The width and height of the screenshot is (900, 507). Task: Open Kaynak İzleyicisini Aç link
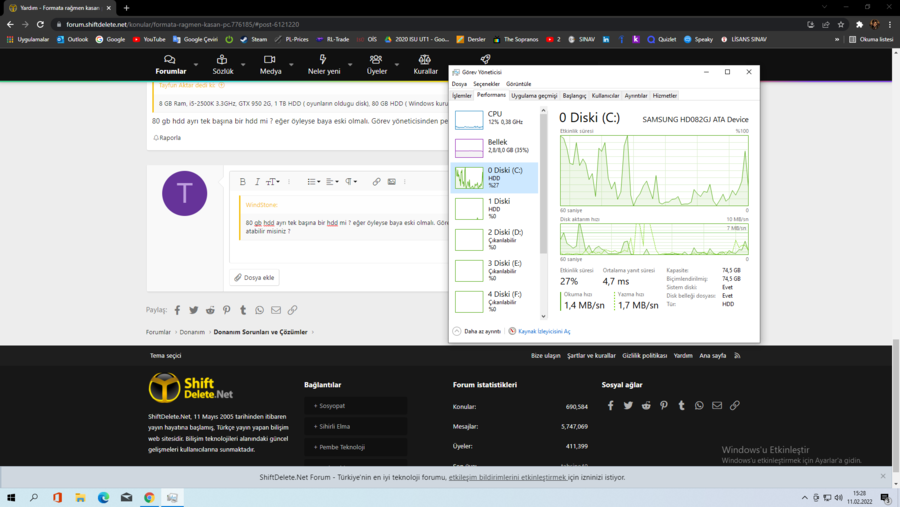539,331
